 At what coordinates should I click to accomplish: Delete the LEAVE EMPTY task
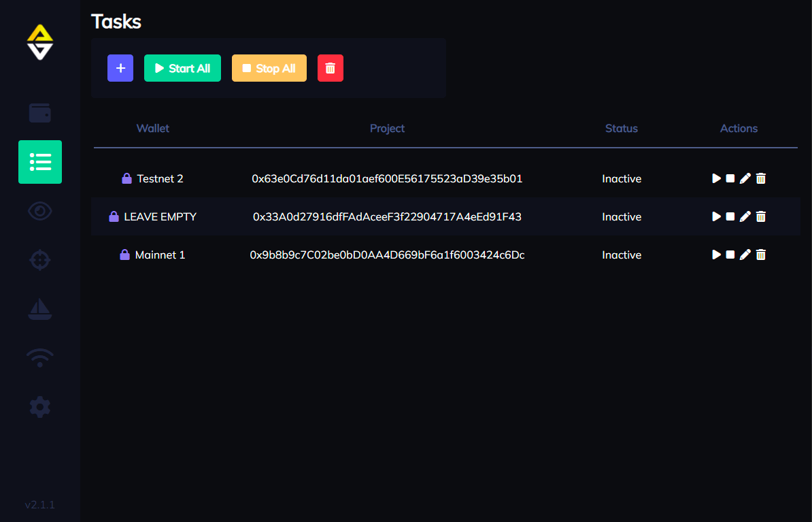(x=761, y=216)
